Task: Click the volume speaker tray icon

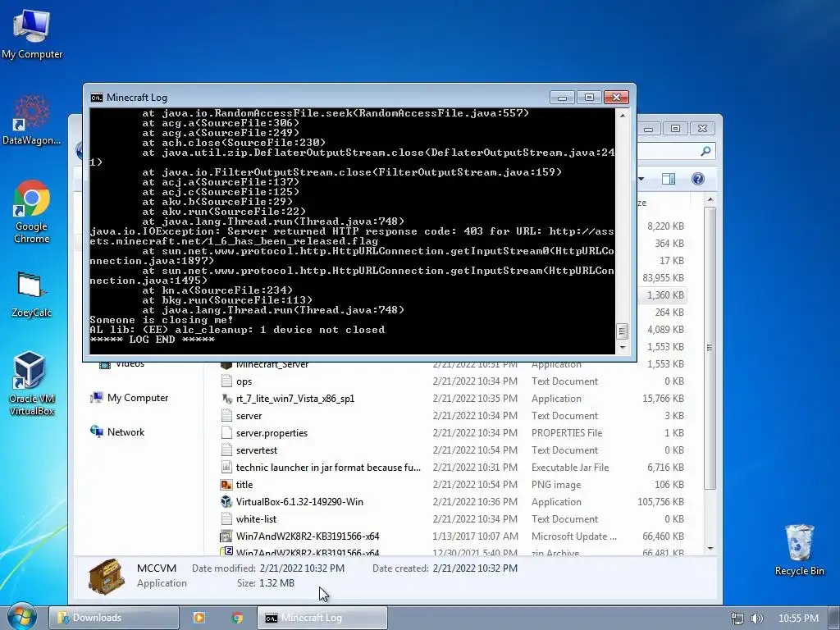Action: [x=756, y=619]
